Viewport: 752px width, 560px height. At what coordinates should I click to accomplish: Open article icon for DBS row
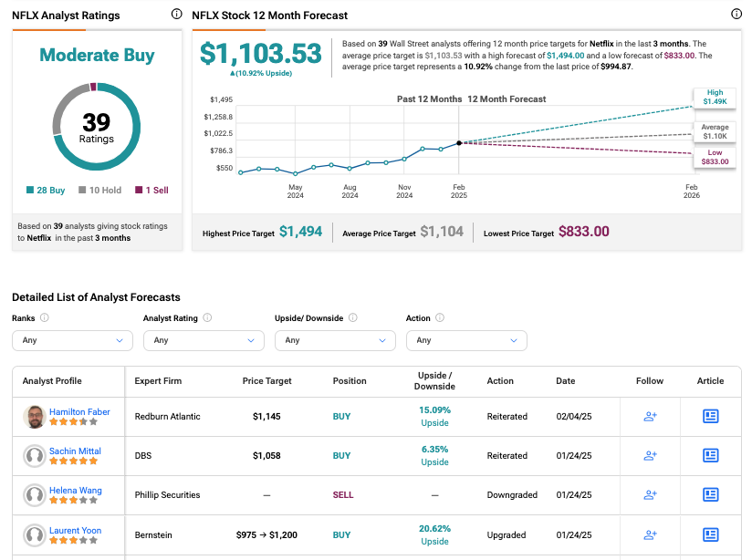coord(710,455)
